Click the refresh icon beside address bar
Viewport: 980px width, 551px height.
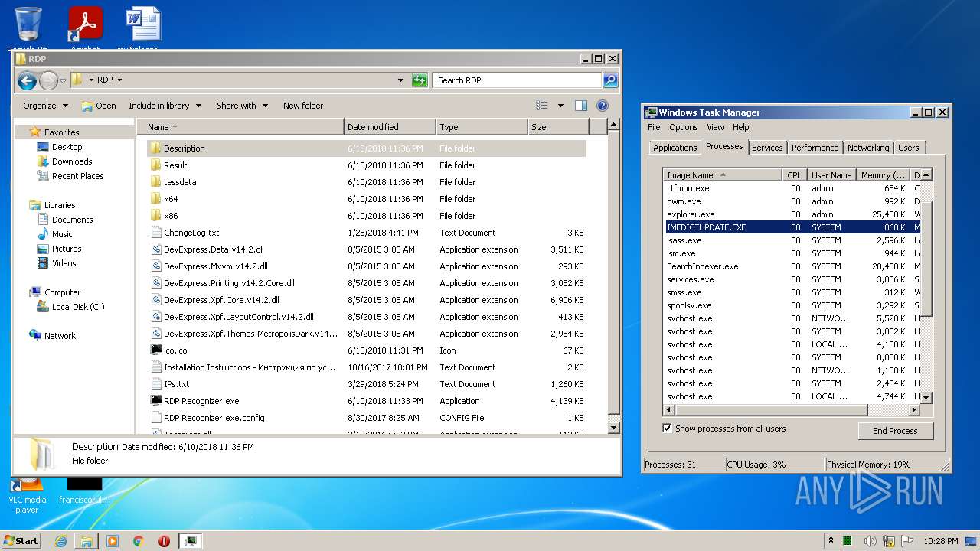(420, 80)
